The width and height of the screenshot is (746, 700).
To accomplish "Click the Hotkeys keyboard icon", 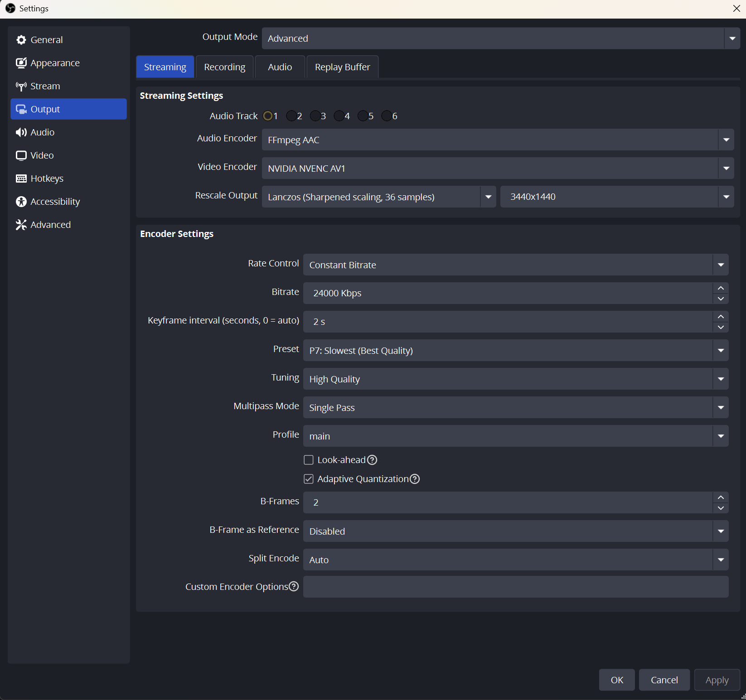I will 21,179.
